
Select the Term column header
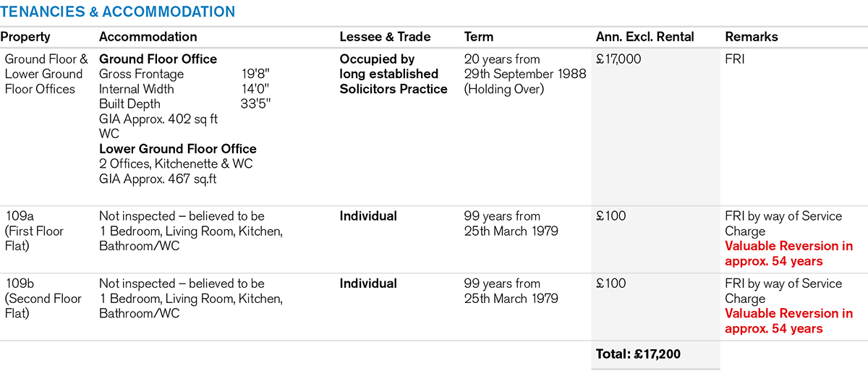[479, 37]
